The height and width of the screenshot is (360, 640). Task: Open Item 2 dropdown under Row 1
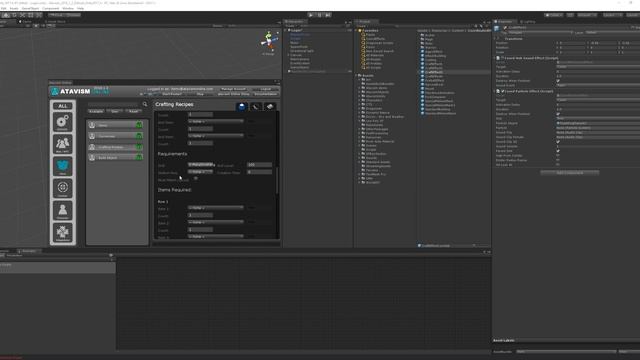[x=216, y=222]
